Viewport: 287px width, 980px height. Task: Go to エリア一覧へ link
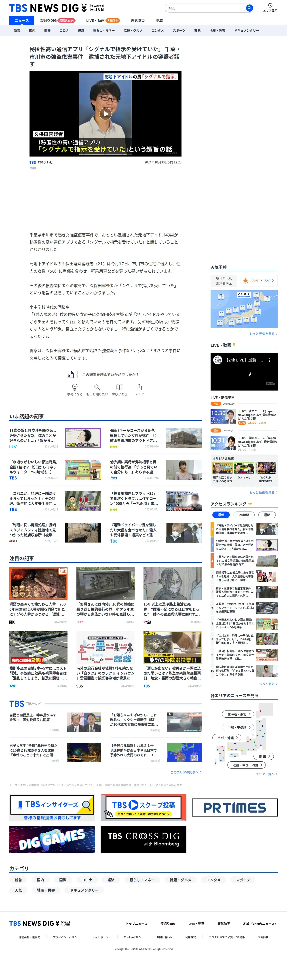pyautogui.click(x=266, y=774)
